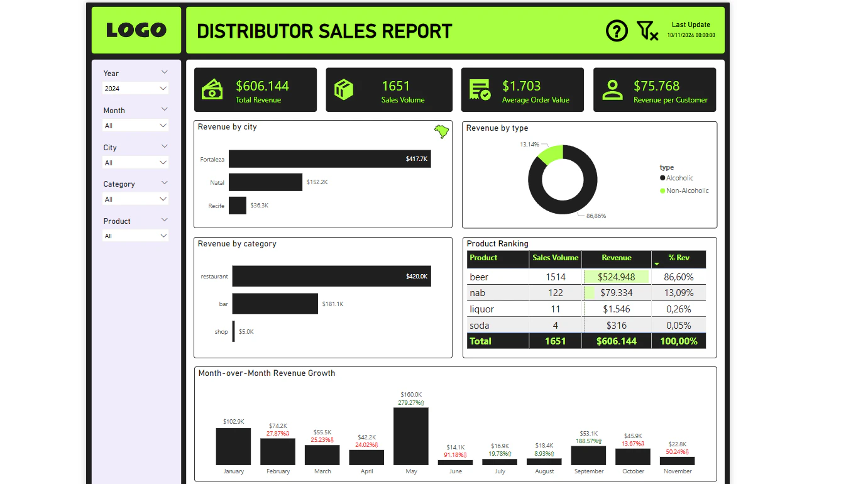Open the Year 2024 dropdown
Viewport: 868px width, 484px height.
135,89
